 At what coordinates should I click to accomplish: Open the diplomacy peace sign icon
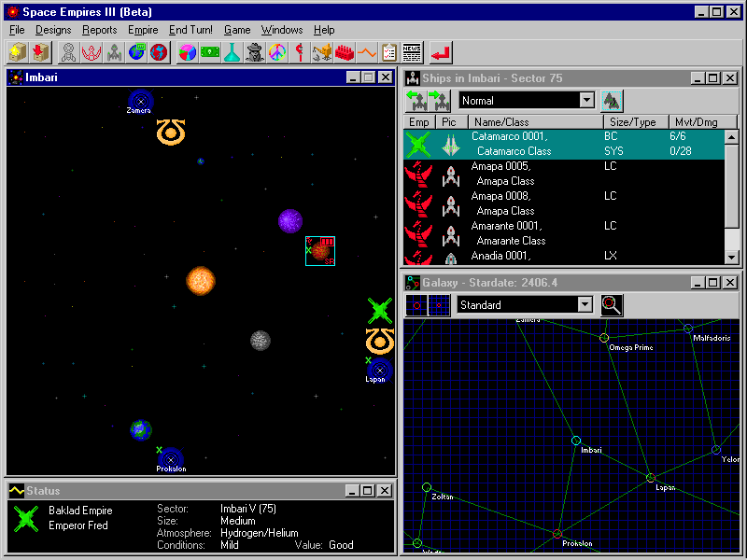pos(277,52)
